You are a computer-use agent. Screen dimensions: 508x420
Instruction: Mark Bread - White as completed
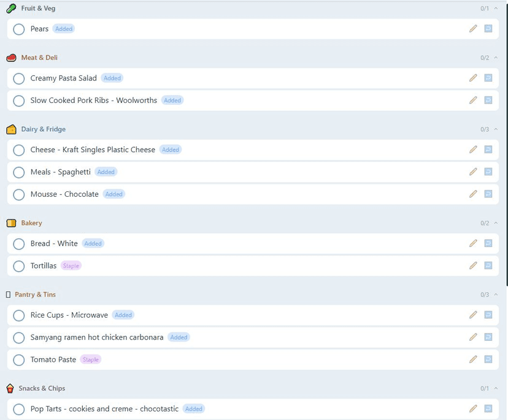click(19, 244)
